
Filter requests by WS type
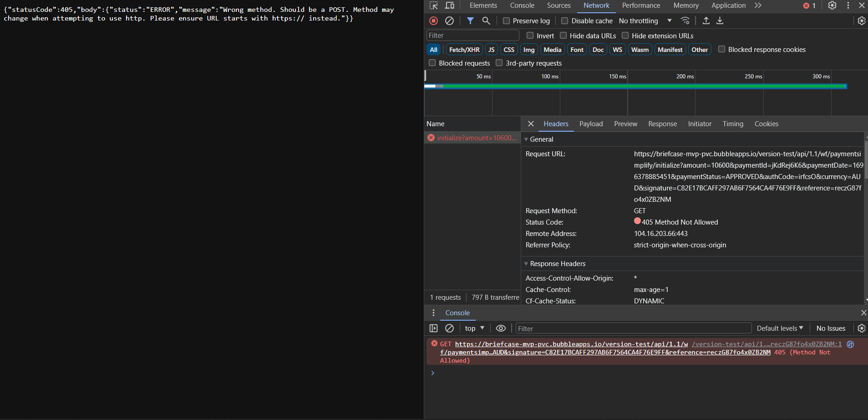[617, 50]
